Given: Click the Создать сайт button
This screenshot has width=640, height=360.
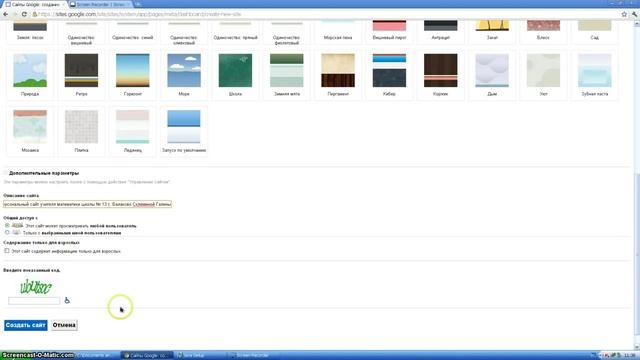Looking at the screenshot, I should (x=26, y=325).
